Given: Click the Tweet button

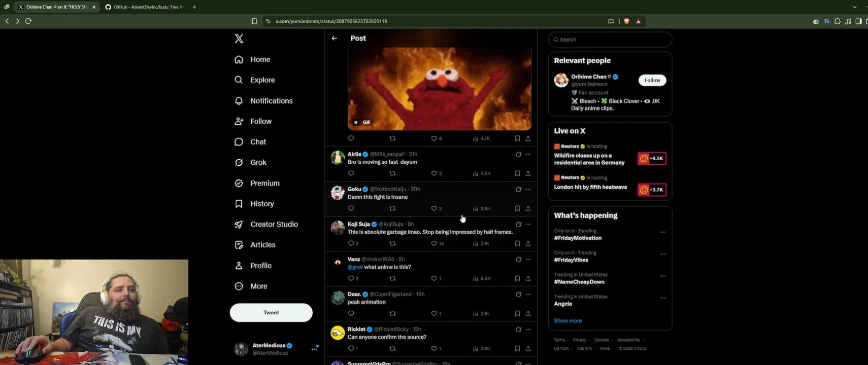Looking at the screenshot, I should point(271,313).
